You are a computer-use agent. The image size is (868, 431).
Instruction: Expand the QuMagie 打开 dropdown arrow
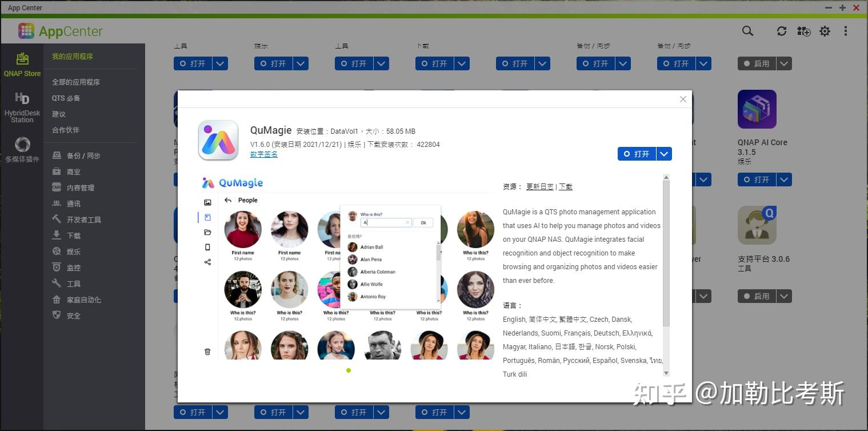click(x=664, y=154)
